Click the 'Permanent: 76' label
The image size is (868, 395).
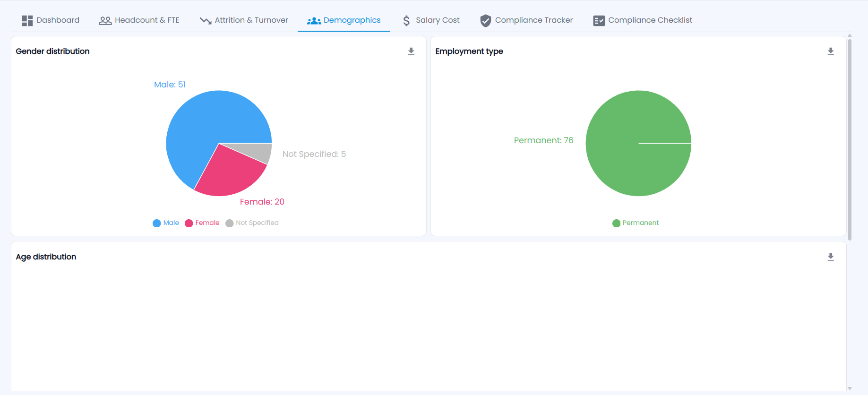click(544, 140)
